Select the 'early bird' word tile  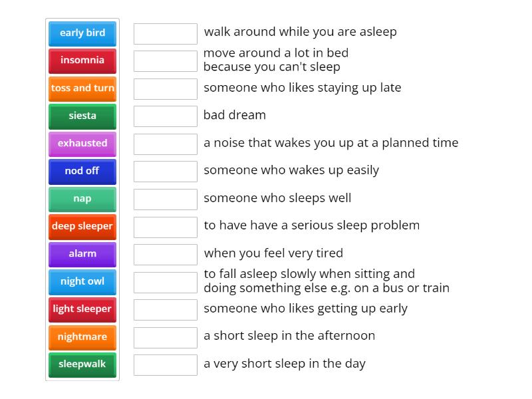[82, 33]
